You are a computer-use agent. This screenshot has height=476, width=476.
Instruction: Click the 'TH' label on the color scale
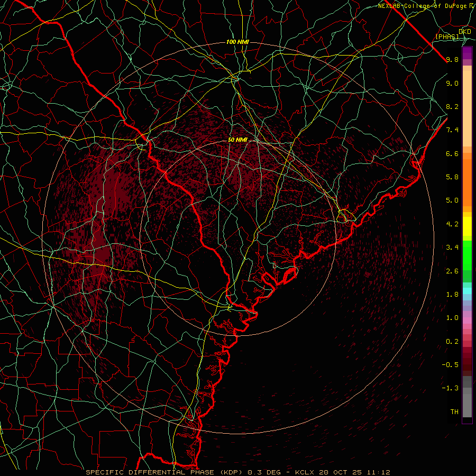coord(454,412)
